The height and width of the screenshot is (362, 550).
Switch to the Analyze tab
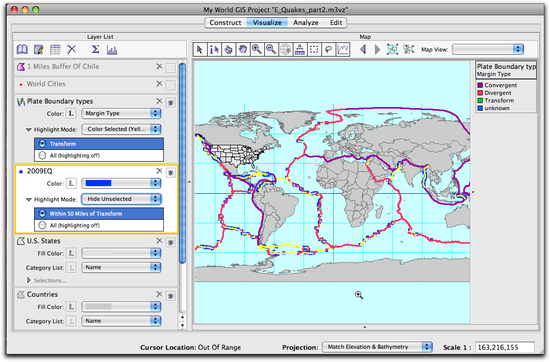306,22
